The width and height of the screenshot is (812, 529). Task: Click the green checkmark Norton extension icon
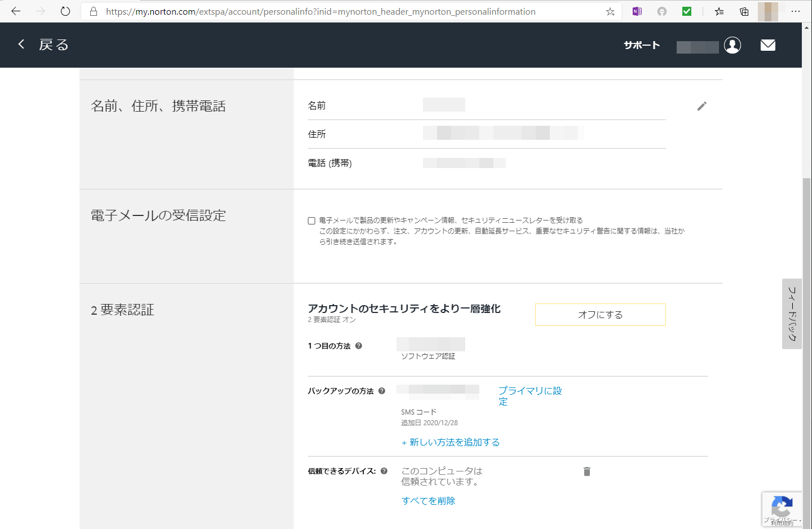click(x=687, y=11)
